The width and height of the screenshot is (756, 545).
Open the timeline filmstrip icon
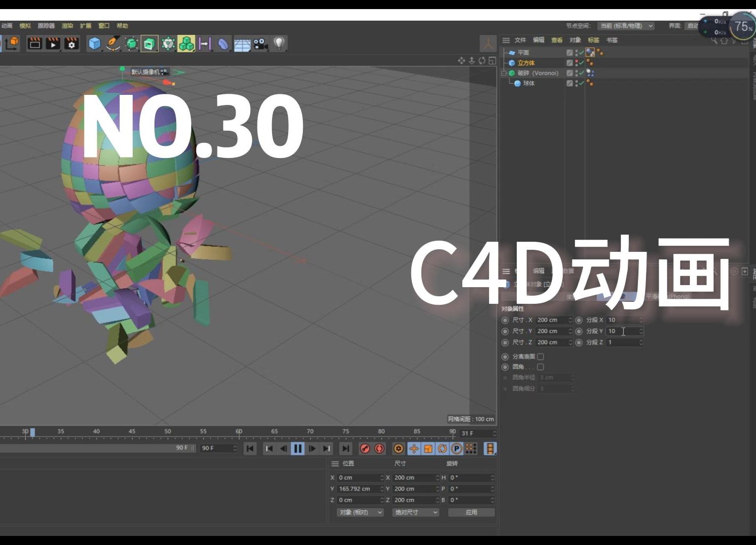(490, 449)
